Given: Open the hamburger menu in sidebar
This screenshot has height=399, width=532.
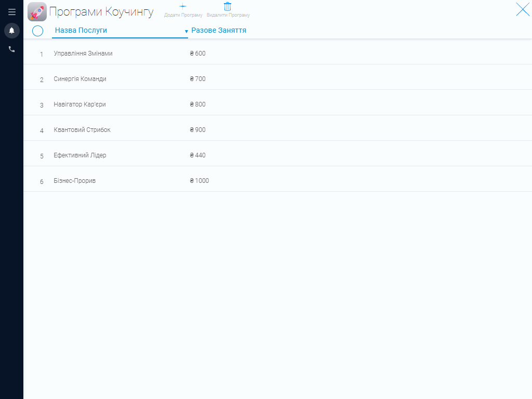Looking at the screenshot, I should click(12, 12).
